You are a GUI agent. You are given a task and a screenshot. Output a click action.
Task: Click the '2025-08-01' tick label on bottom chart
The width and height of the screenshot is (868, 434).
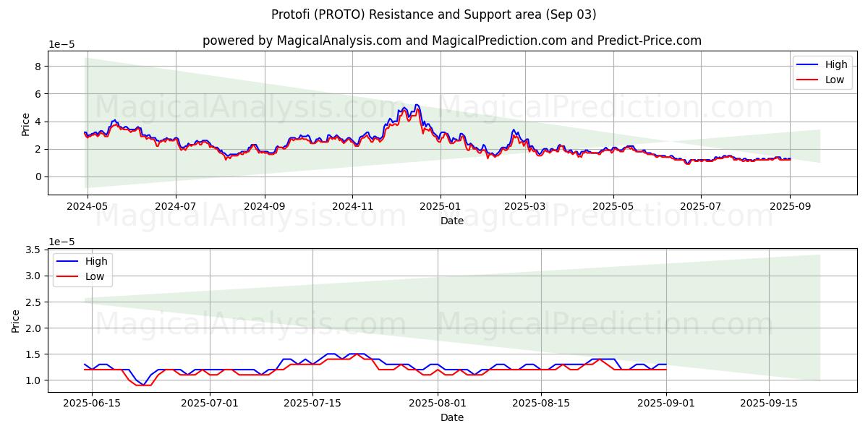438,403
